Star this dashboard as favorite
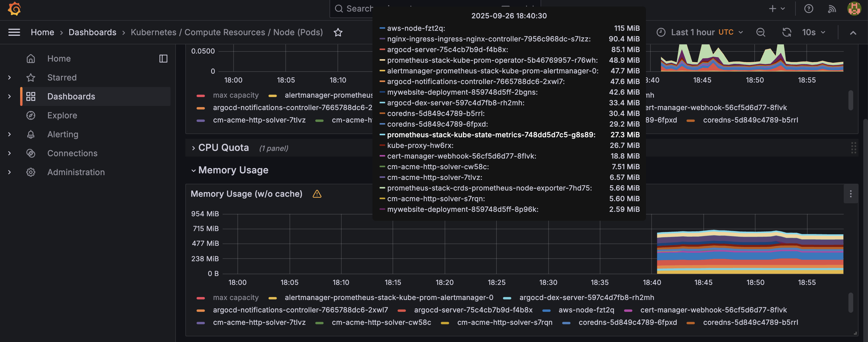Screen dimensions: 868x342 point(338,32)
